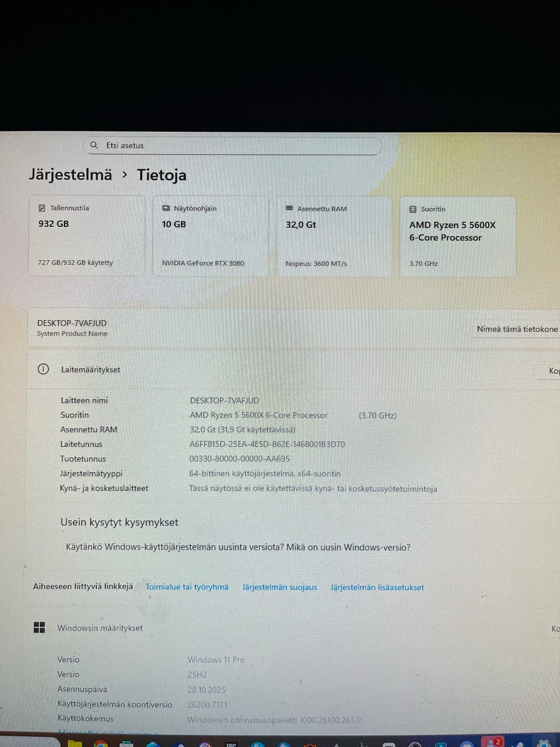The image size is (560, 747).
Task: Select '64-bittinen käyttöjärjestelmä' system type value
Action: 265,473
